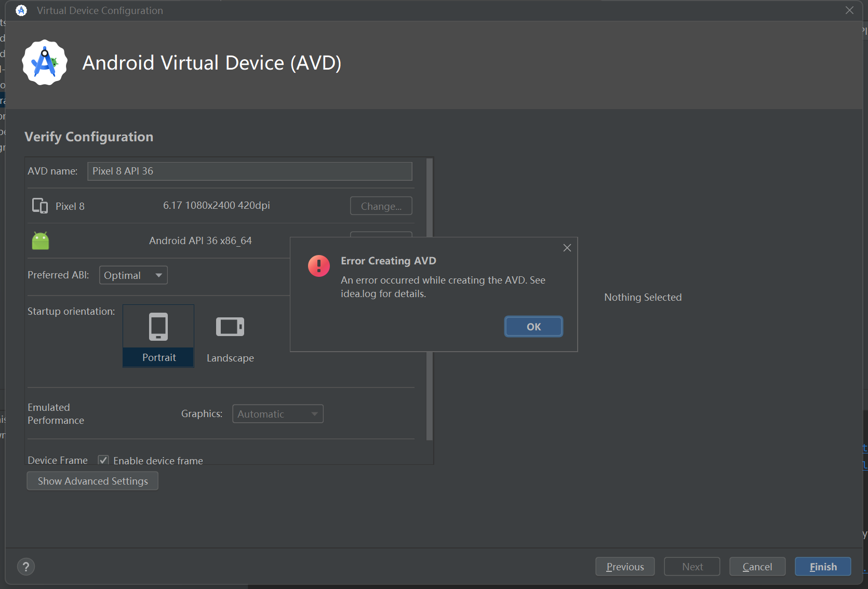Image resolution: width=868 pixels, height=589 pixels.
Task: Click the configuration panel vertical scrollbar
Action: [430, 299]
